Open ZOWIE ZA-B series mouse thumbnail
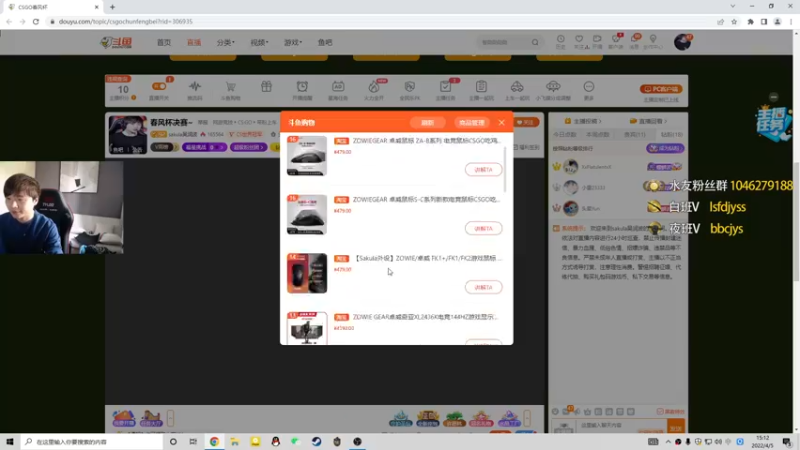Viewport: 800px width, 450px height. pos(307,156)
